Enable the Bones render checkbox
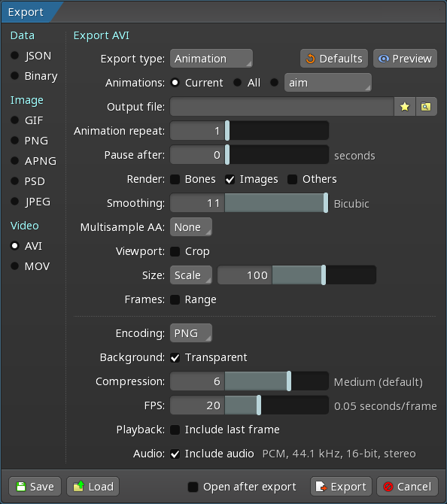 [x=175, y=179]
